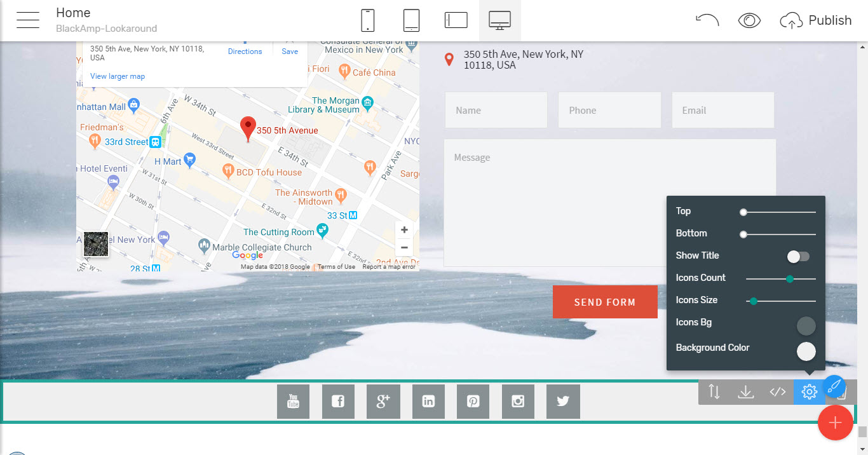Viewport: 868px width, 455px height.
Task: Click the undo arrow icon
Action: pos(707,20)
